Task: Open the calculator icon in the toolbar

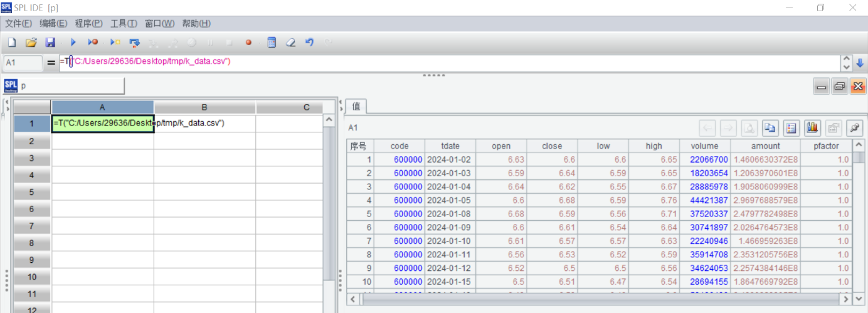Action: pos(271,43)
